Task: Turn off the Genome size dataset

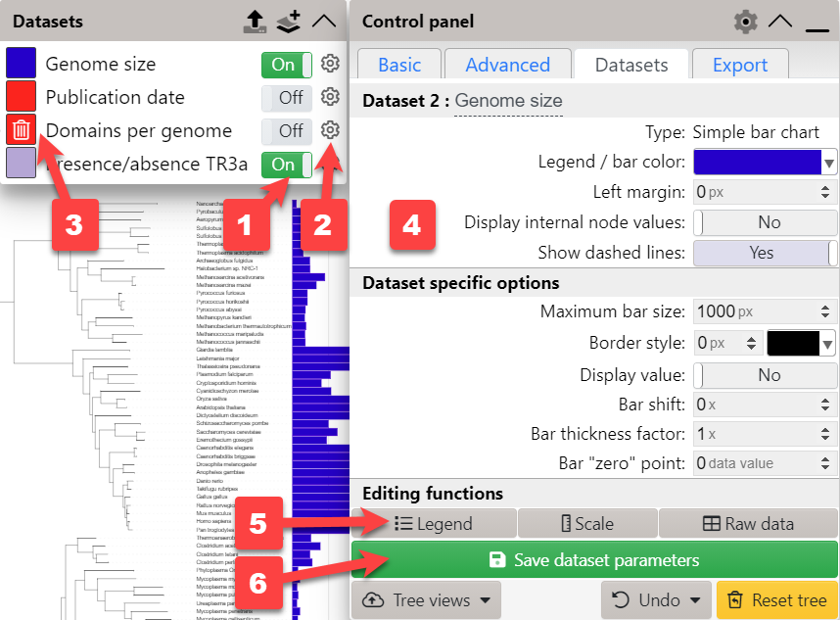Action: [286, 65]
